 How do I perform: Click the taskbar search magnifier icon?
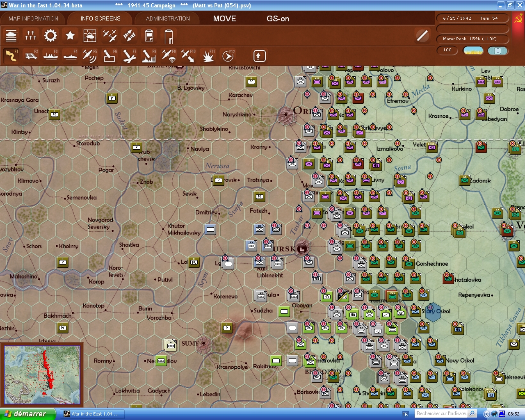coord(472,413)
